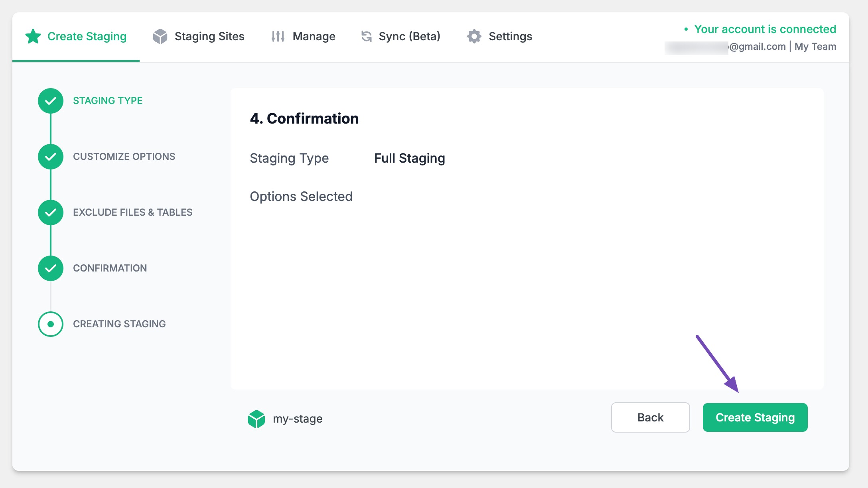Click the Confirmation step checkmark circle
The width and height of the screenshot is (868, 488).
pos(51,268)
